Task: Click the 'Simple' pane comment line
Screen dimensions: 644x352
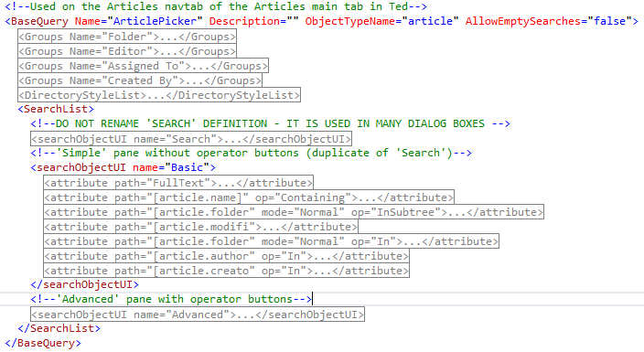Action: coord(252,153)
